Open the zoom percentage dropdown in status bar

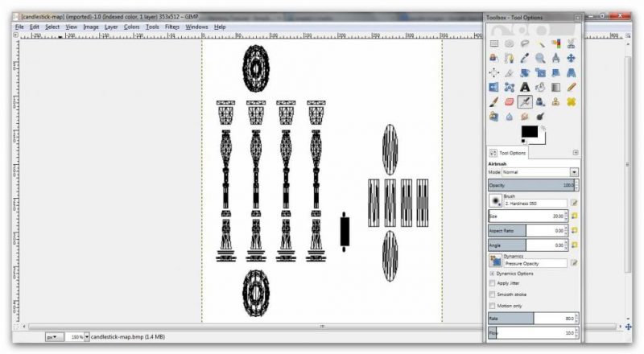coord(87,337)
